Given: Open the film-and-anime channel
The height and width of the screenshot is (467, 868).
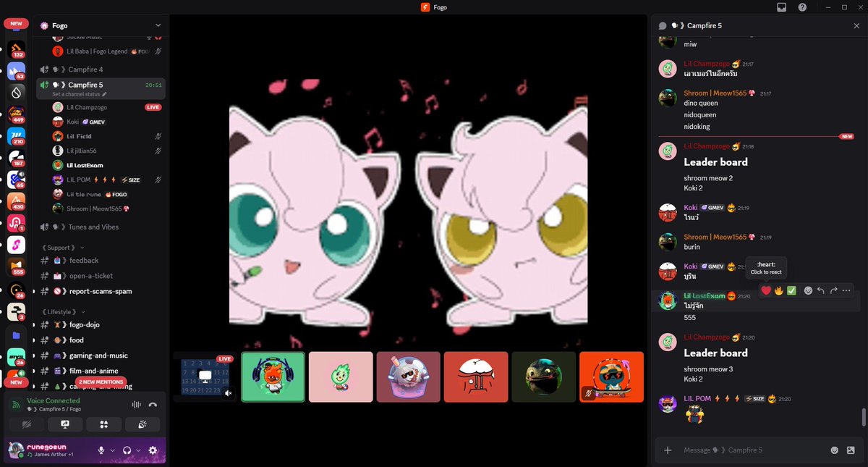Looking at the screenshot, I should (x=101, y=371).
